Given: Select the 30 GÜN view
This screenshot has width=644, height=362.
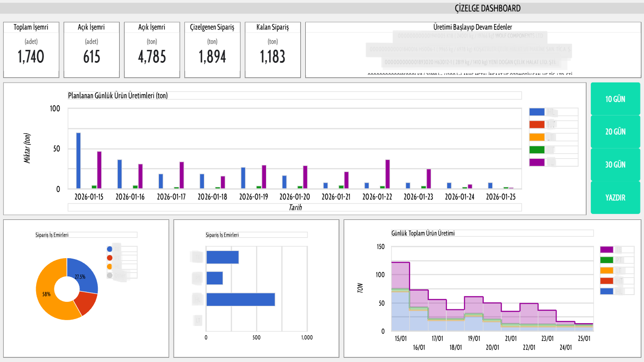Looking at the screenshot, I should pyautogui.click(x=615, y=165).
